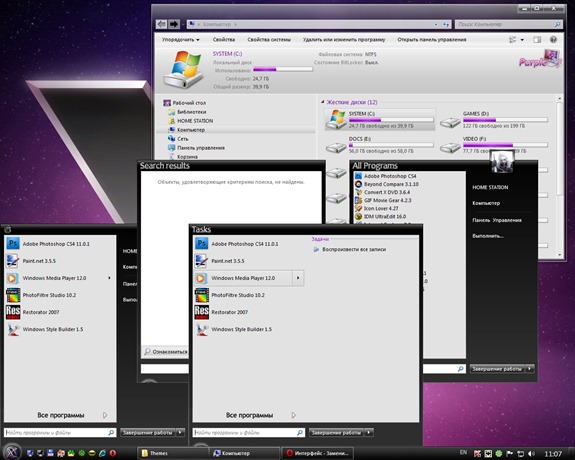Expand Windows Media Player arrow in Tasks

[298, 278]
